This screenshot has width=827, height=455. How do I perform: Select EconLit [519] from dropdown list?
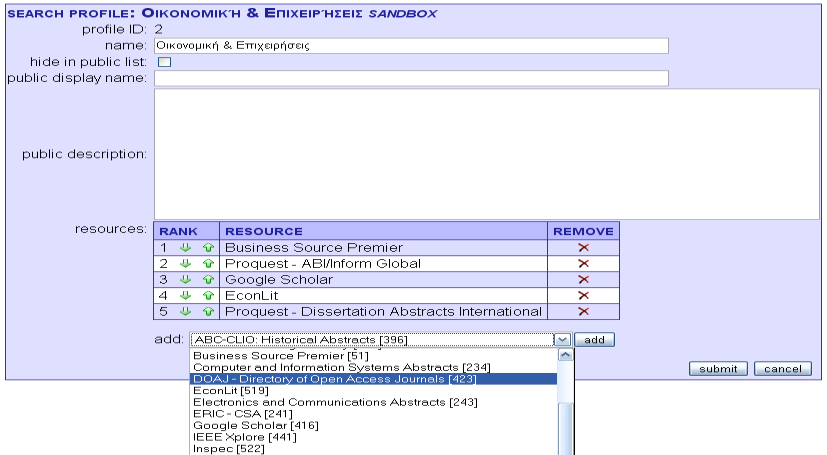point(373,391)
